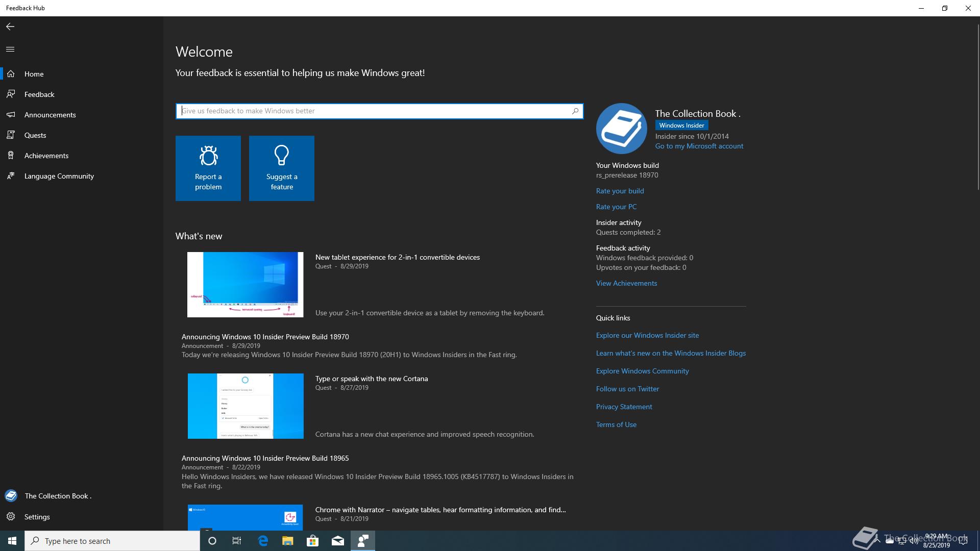Open File Explorer from taskbar
The height and width of the screenshot is (551, 980).
click(x=288, y=541)
